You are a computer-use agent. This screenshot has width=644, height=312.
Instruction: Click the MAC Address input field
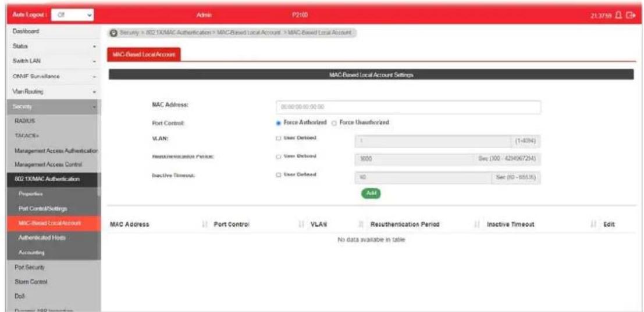point(408,107)
